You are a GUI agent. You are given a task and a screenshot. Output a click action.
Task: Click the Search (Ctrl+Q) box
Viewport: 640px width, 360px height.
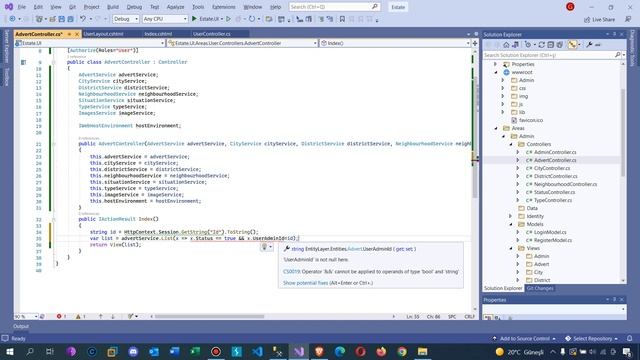[x=334, y=7]
